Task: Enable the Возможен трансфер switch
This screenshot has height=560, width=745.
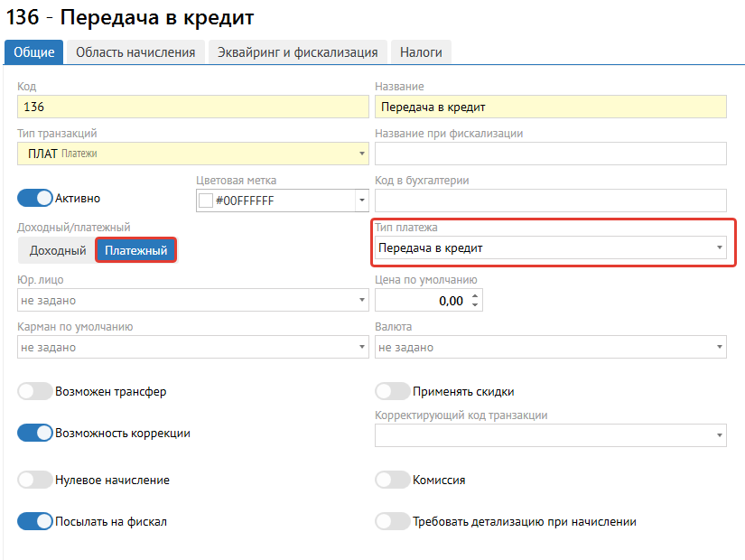Action: tap(35, 391)
